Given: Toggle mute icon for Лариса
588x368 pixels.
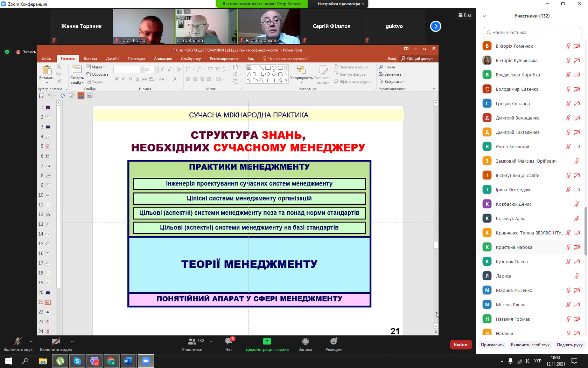Looking at the screenshot, I should pos(577,276).
